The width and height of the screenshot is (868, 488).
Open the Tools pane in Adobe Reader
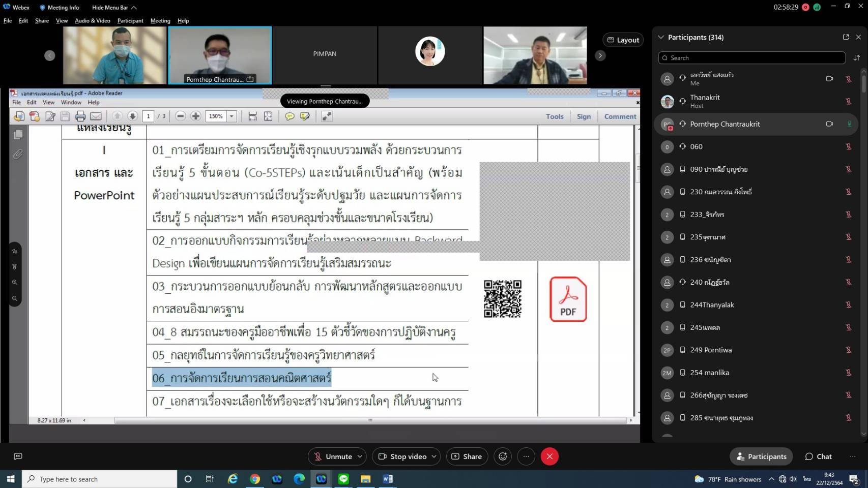[555, 116]
